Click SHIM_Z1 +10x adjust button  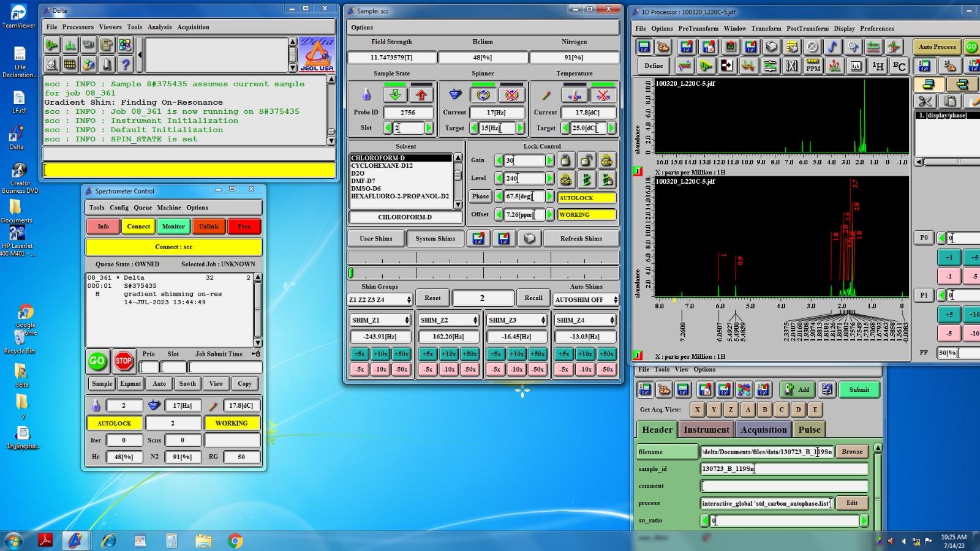380,354
